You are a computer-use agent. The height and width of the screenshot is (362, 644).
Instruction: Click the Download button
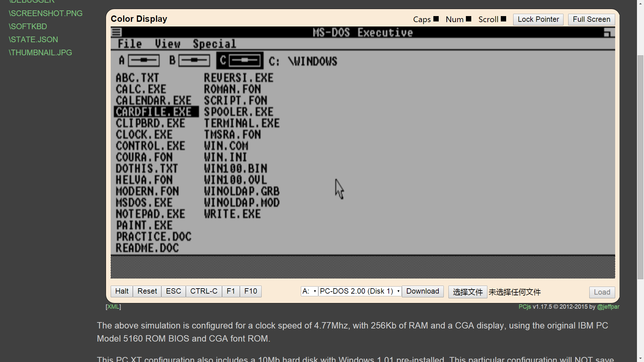point(422,291)
